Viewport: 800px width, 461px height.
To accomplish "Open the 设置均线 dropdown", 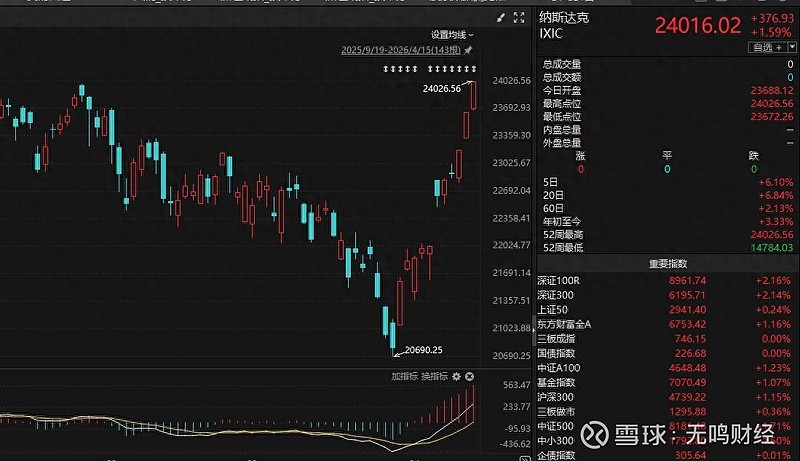I will 452,35.
